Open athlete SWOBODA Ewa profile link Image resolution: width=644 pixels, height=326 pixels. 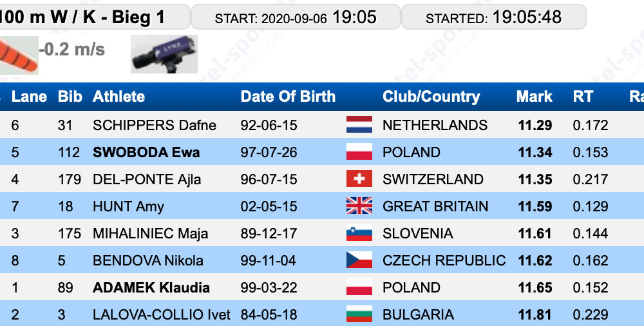[146, 152]
